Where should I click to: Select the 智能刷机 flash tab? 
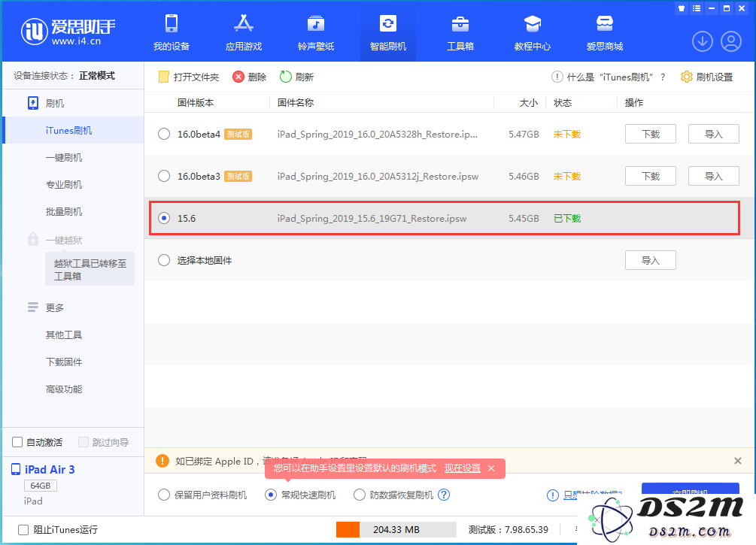(x=388, y=33)
